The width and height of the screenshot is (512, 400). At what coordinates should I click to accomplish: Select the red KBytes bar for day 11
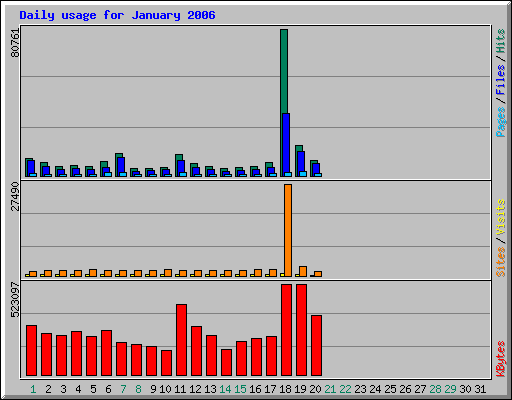click(x=181, y=340)
